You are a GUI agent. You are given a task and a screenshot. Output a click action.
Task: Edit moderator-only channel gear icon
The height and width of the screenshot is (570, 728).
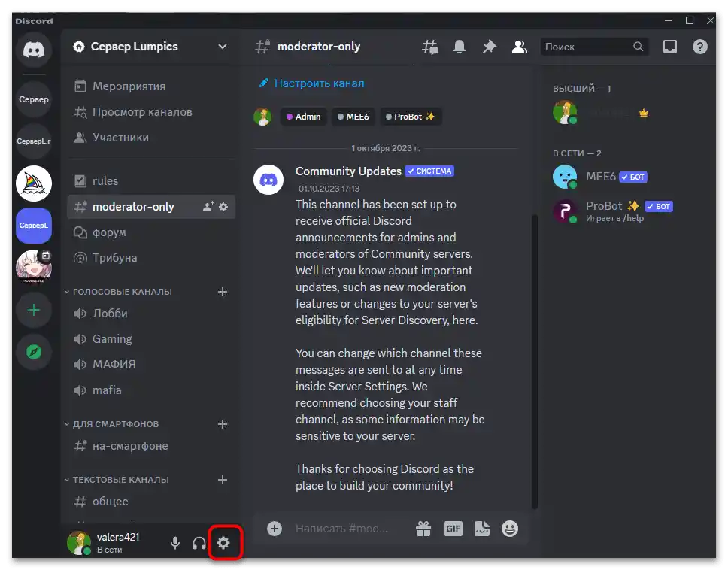pos(223,207)
